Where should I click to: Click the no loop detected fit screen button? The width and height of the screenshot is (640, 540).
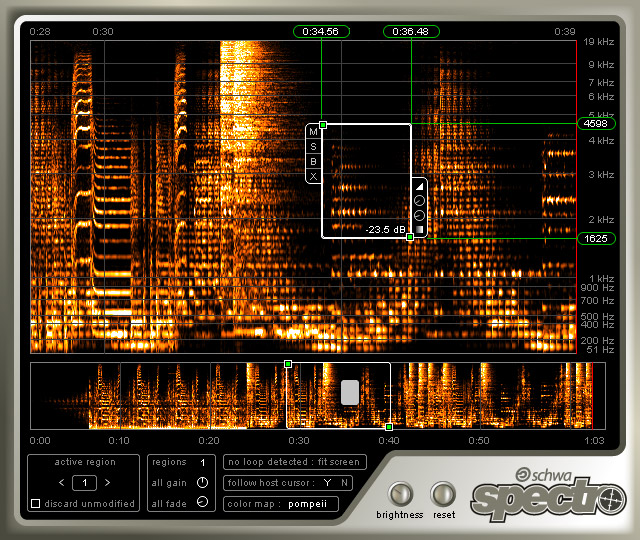coord(295,462)
